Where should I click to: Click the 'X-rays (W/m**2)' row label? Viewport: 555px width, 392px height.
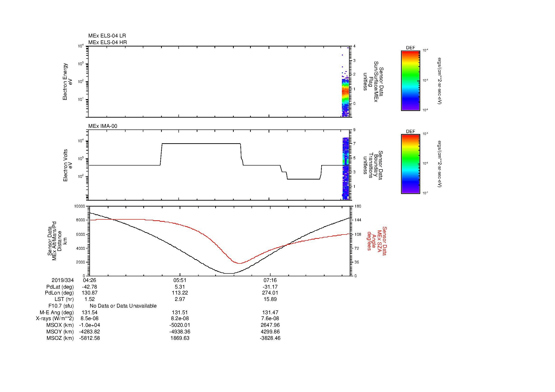pyautogui.click(x=55, y=318)
